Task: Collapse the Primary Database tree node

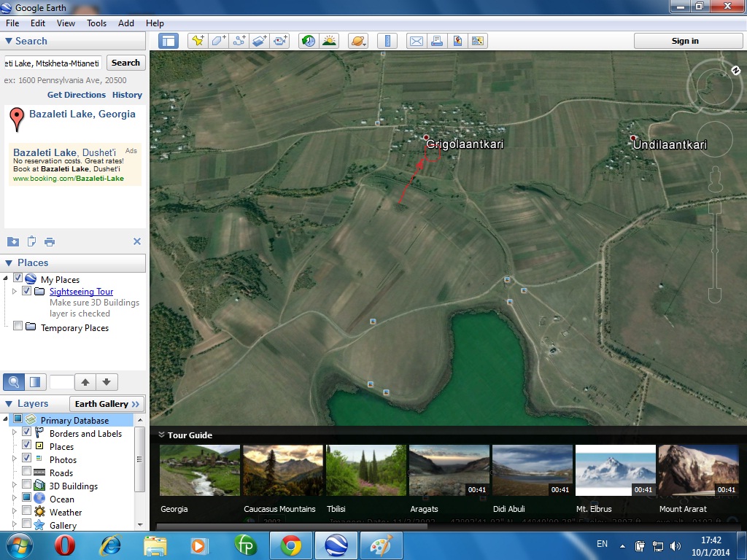Action: point(5,419)
